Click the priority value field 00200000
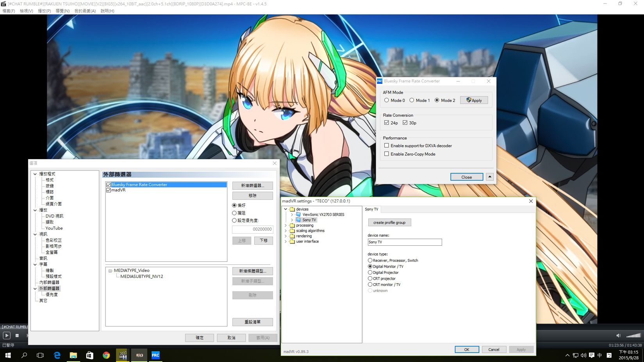 (x=253, y=229)
